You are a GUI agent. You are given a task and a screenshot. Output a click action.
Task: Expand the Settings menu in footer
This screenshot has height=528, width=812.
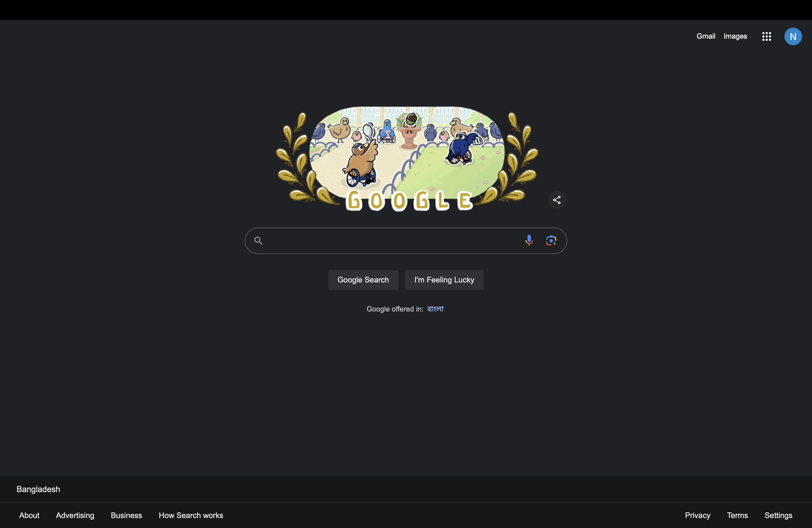778,515
